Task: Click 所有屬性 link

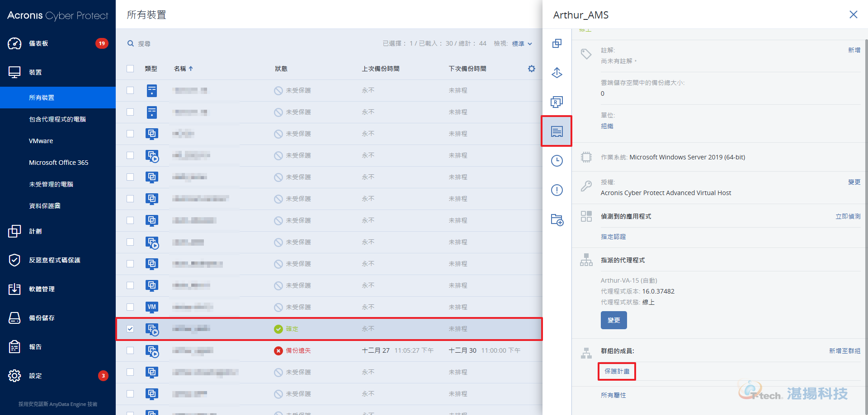Action: click(613, 395)
